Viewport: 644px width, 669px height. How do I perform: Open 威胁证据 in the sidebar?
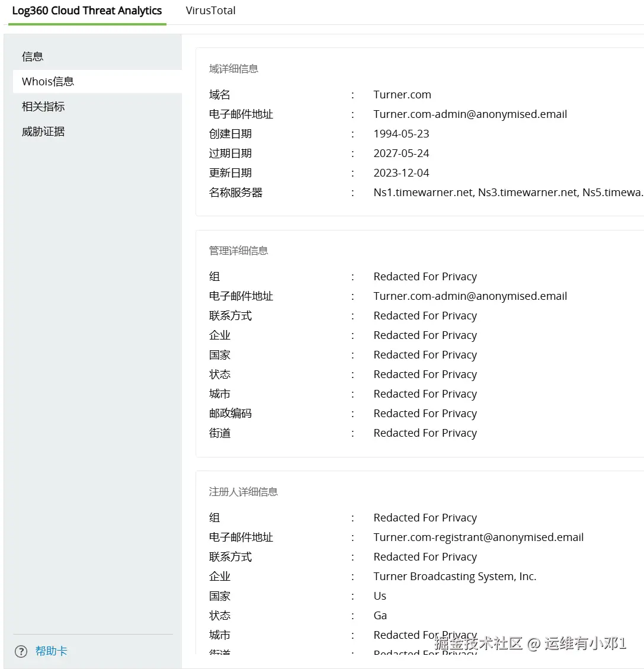[x=43, y=132]
